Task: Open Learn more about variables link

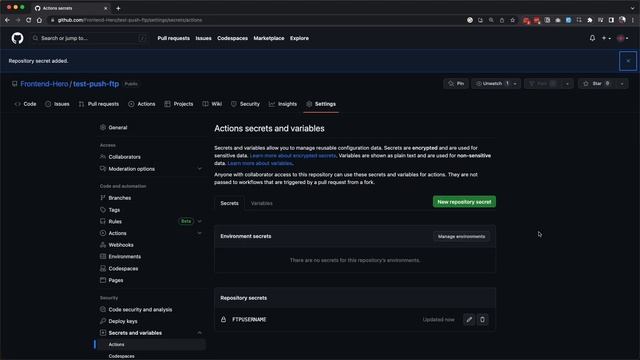Action: click(x=260, y=163)
